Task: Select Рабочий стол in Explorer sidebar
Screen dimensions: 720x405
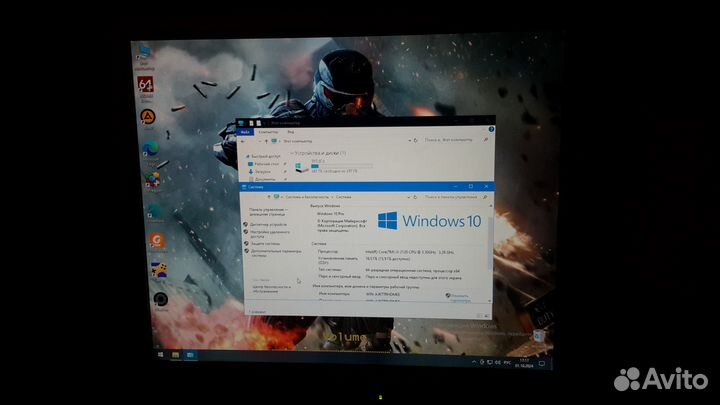Action: coord(266,164)
